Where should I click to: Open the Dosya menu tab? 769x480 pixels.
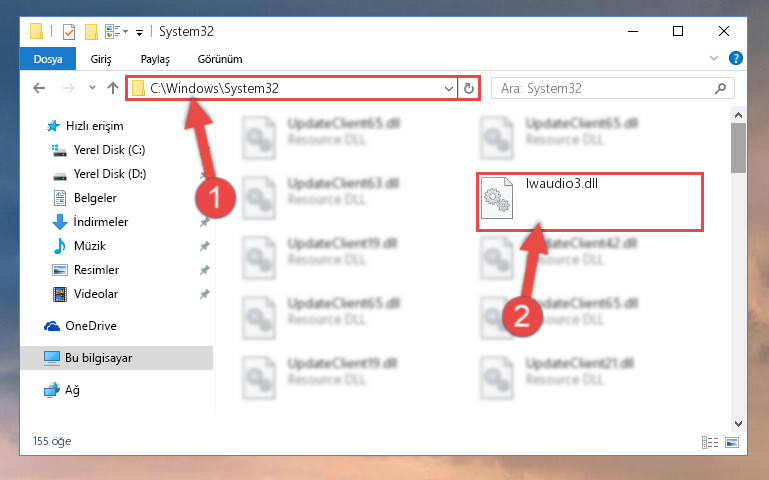[x=48, y=59]
